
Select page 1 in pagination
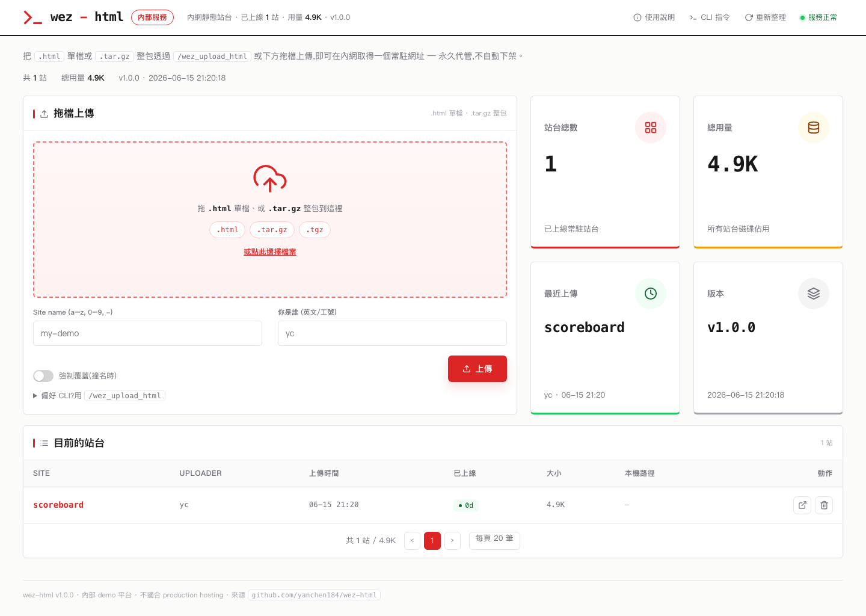click(432, 540)
